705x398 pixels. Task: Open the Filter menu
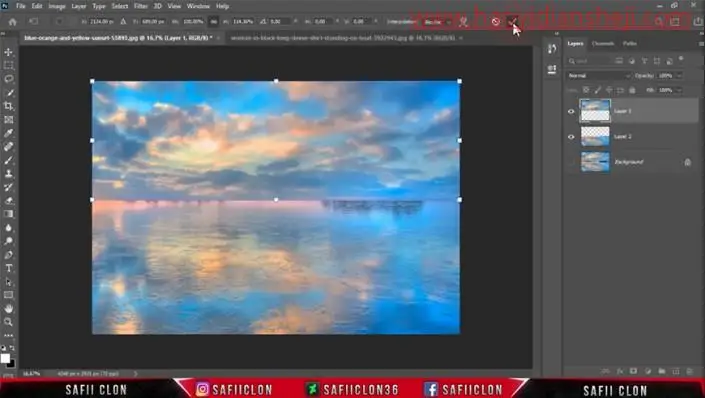click(141, 6)
